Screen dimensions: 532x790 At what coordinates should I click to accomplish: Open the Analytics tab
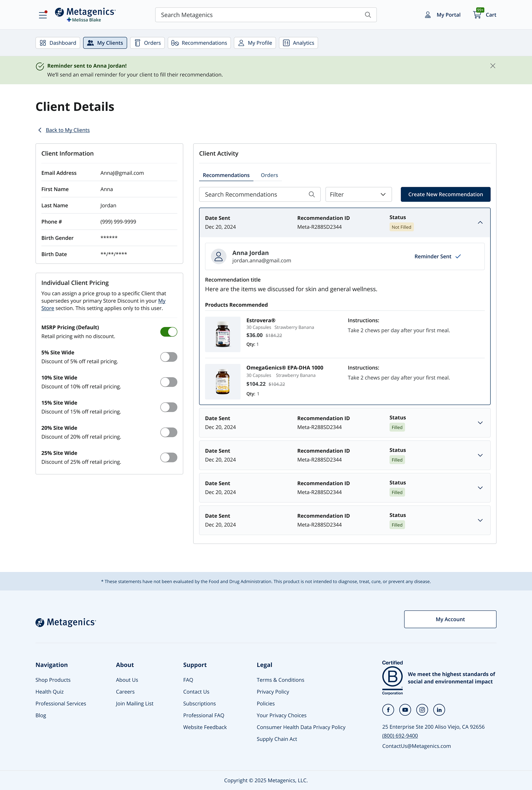(298, 43)
